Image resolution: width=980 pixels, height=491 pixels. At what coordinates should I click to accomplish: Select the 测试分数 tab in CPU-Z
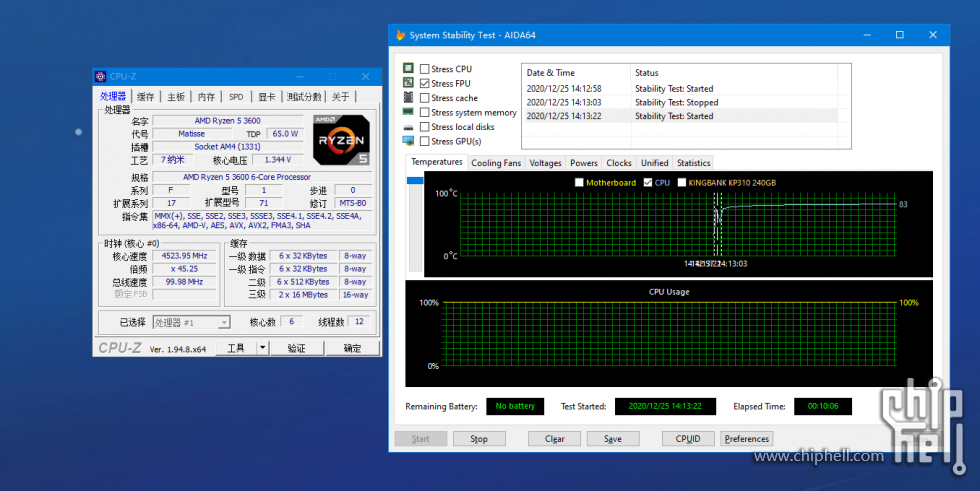pos(304,97)
